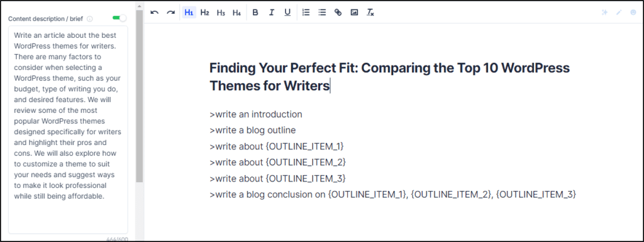Click the sidebar scroll-up arrow
Image resolution: width=644 pixels, height=242 pixels.
click(x=140, y=6)
